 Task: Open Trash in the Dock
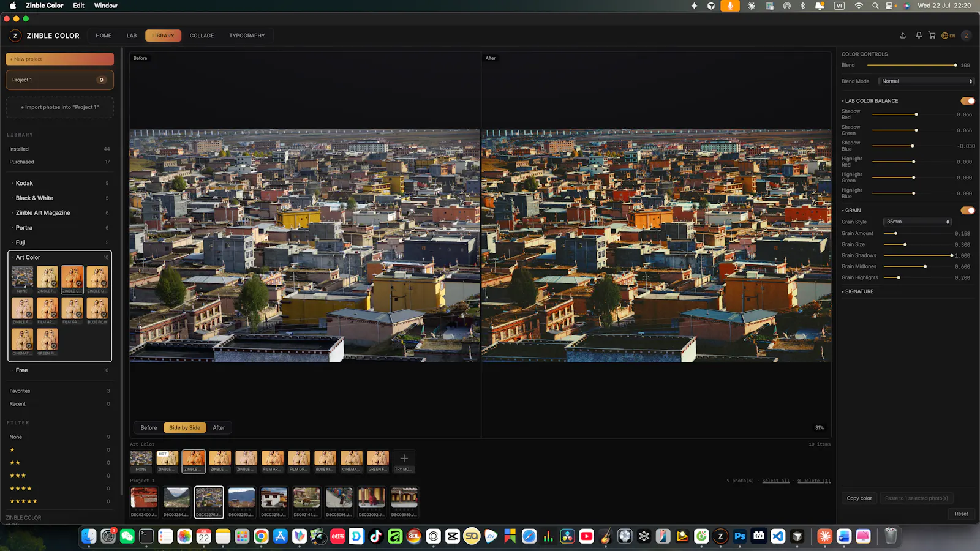[x=891, y=536]
